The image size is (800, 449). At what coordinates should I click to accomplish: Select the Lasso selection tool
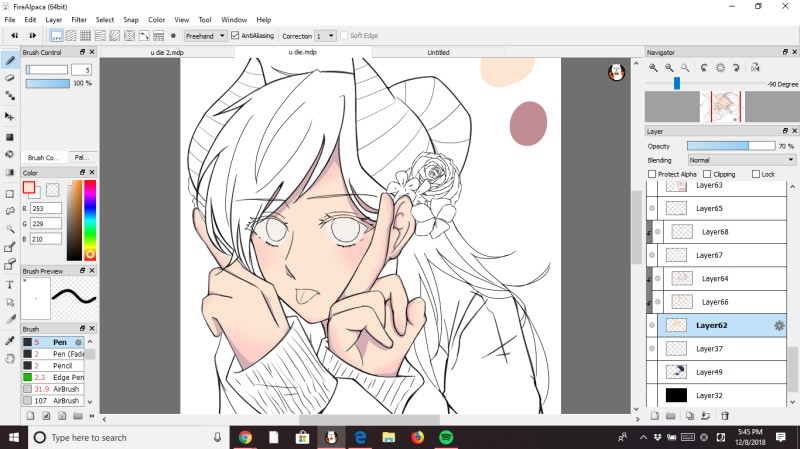pyautogui.click(x=10, y=211)
